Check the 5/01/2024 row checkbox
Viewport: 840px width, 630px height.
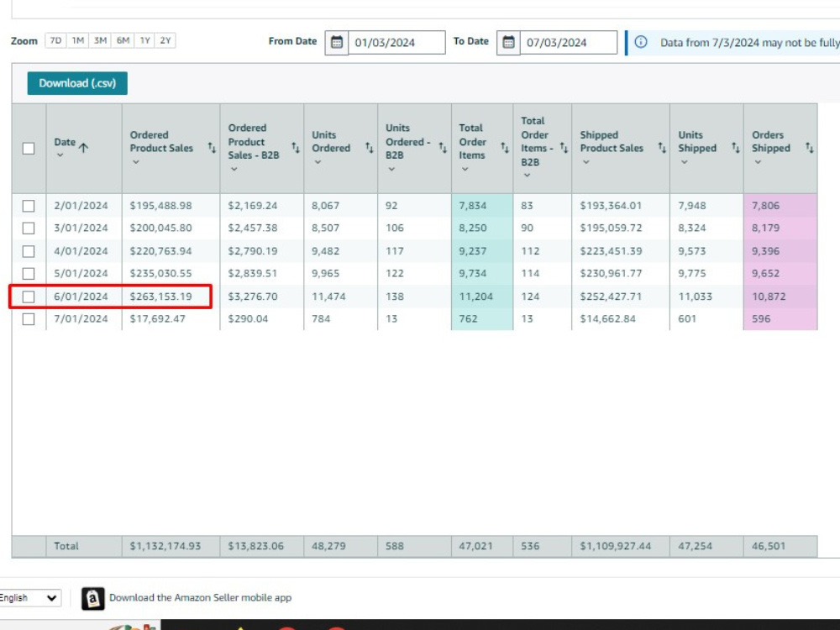click(x=29, y=274)
